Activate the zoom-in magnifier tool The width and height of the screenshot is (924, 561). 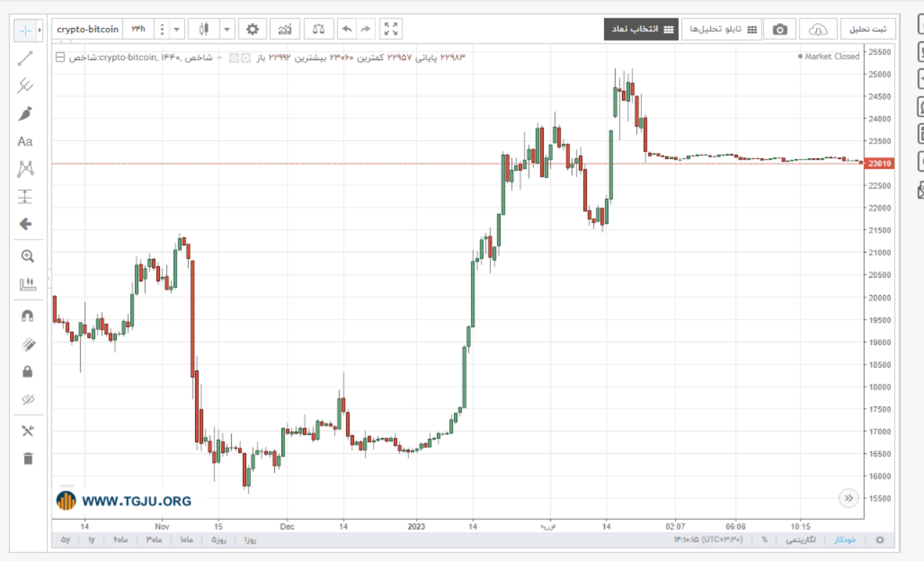27,256
